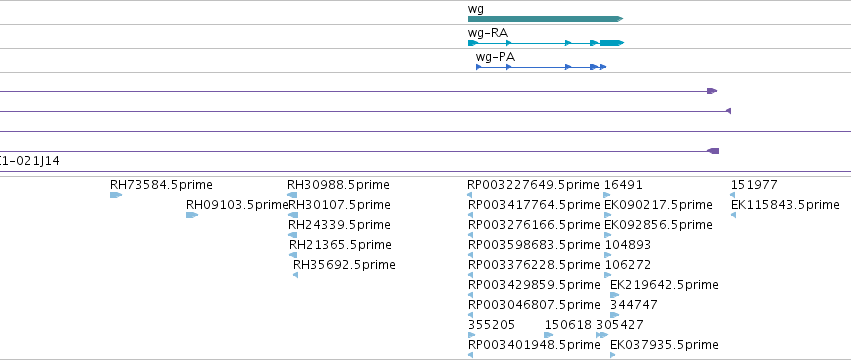This screenshot has height=360, width=851.
Task: Open the RP003227649.5prime feature label
Action: pyautogui.click(x=533, y=185)
